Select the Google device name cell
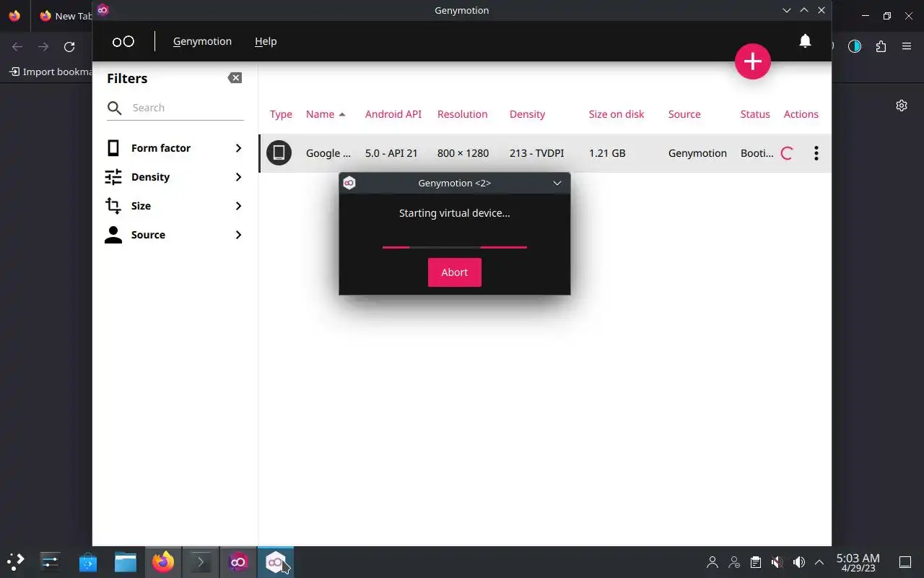Image resolution: width=924 pixels, height=578 pixels. coord(328,153)
